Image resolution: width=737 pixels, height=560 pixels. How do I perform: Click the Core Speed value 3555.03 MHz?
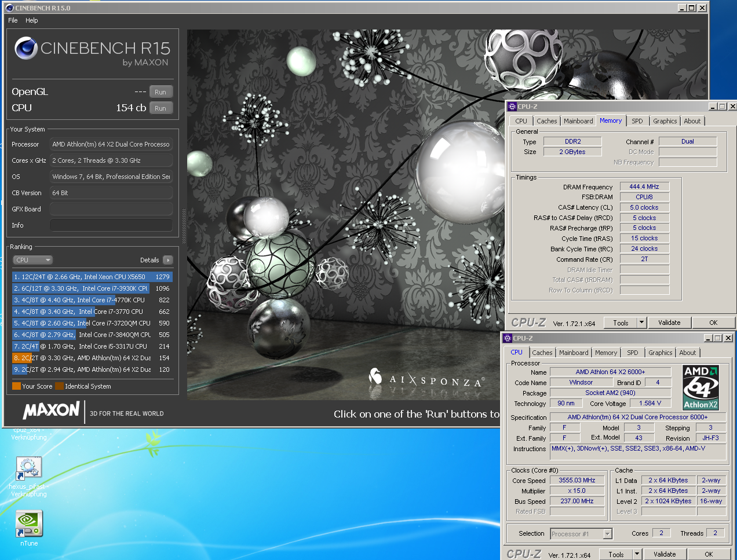coord(577,480)
